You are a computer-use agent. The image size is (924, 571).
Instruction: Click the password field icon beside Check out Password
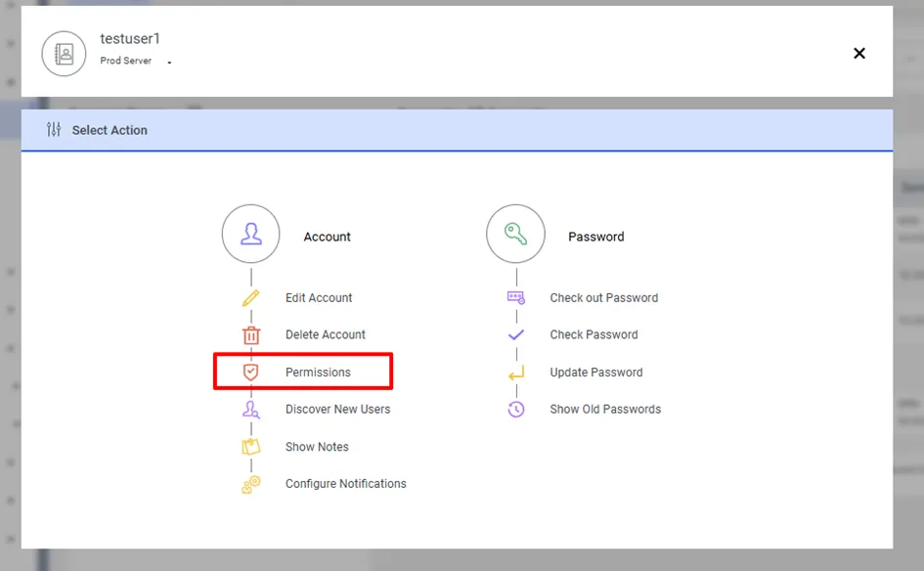tap(516, 297)
